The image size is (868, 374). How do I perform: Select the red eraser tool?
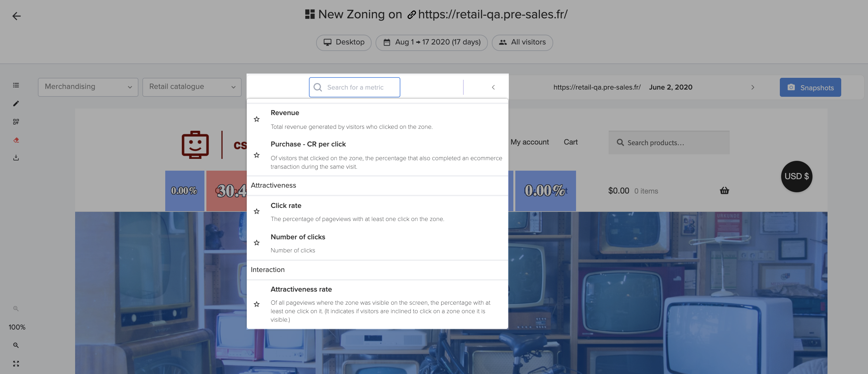point(16,140)
